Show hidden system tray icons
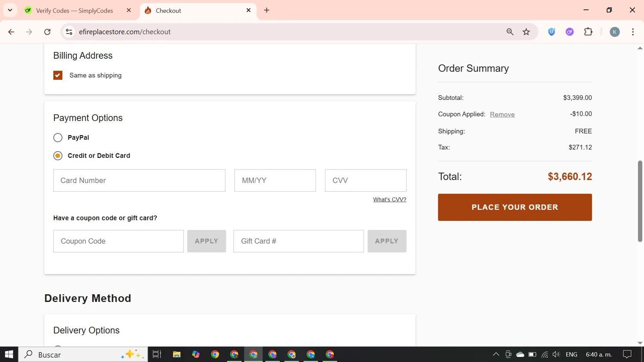Image resolution: width=644 pixels, height=362 pixels. (x=496, y=354)
